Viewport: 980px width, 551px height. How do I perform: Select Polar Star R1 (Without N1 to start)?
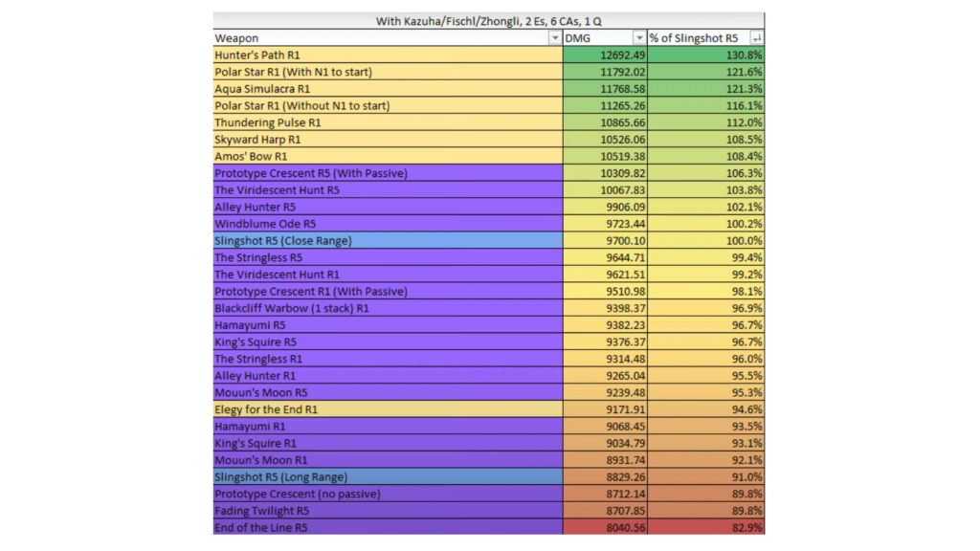[x=388, y=105]
